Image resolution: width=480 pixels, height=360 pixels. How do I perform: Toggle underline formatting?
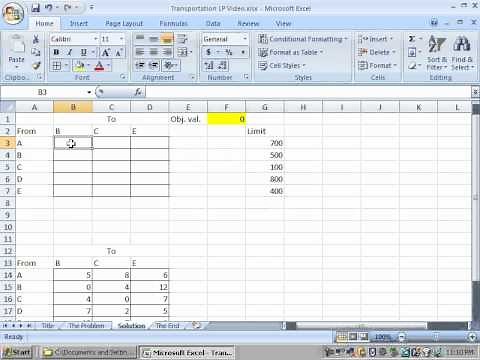pos(83,52)
